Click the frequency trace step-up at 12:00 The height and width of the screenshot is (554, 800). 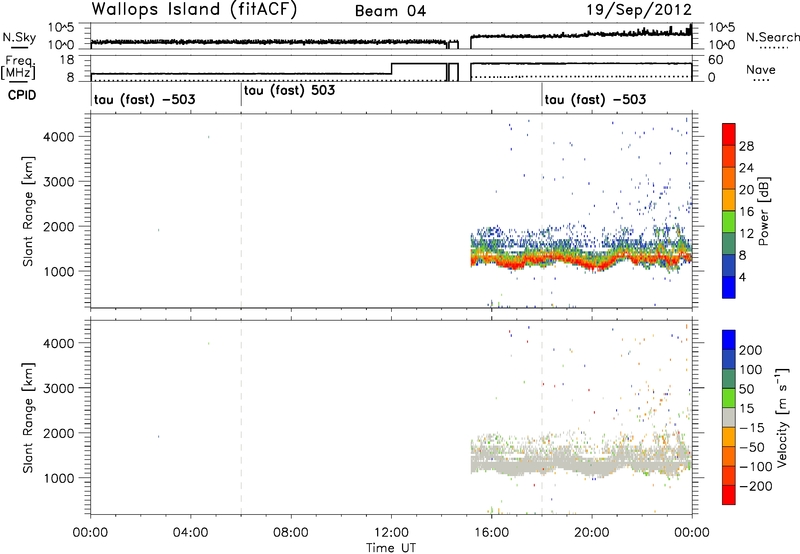[391, 68]
